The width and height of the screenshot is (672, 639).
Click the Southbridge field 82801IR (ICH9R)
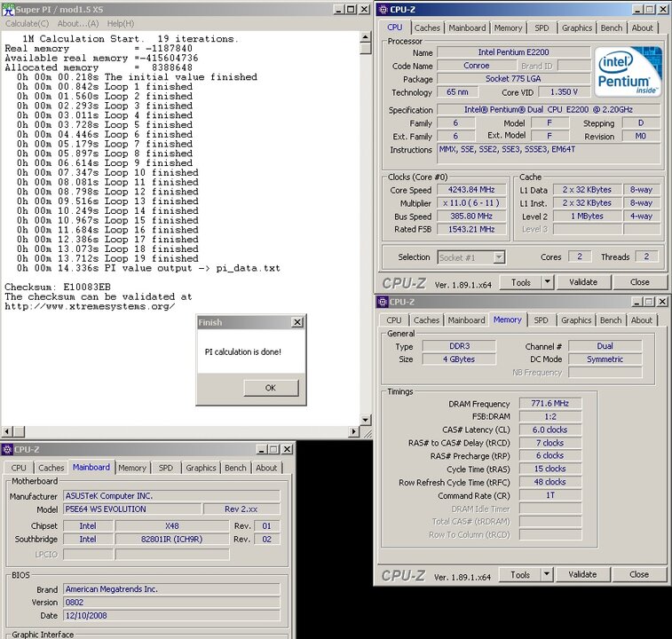[172, 539]
